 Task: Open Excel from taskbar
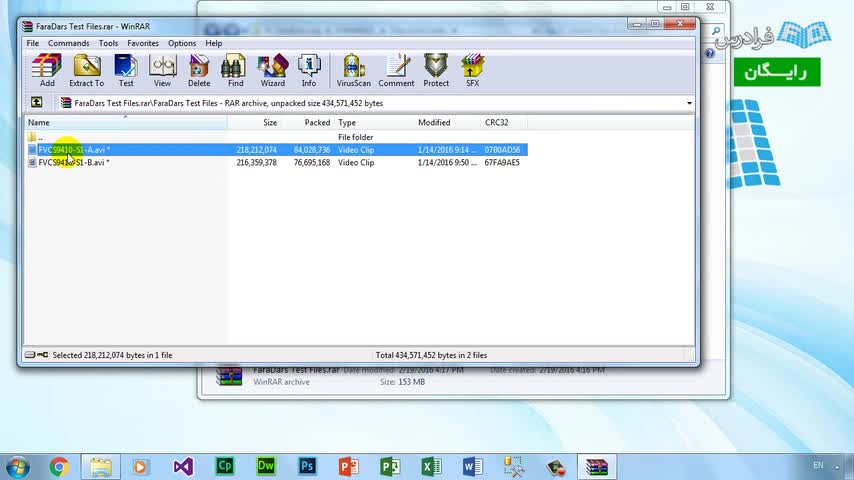tap(431, 467)
